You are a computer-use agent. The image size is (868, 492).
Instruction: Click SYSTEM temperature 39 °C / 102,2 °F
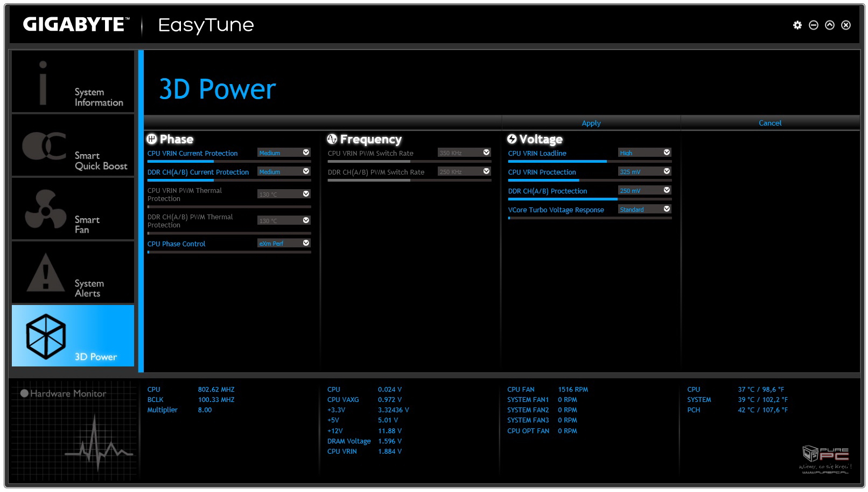[762, 400]
